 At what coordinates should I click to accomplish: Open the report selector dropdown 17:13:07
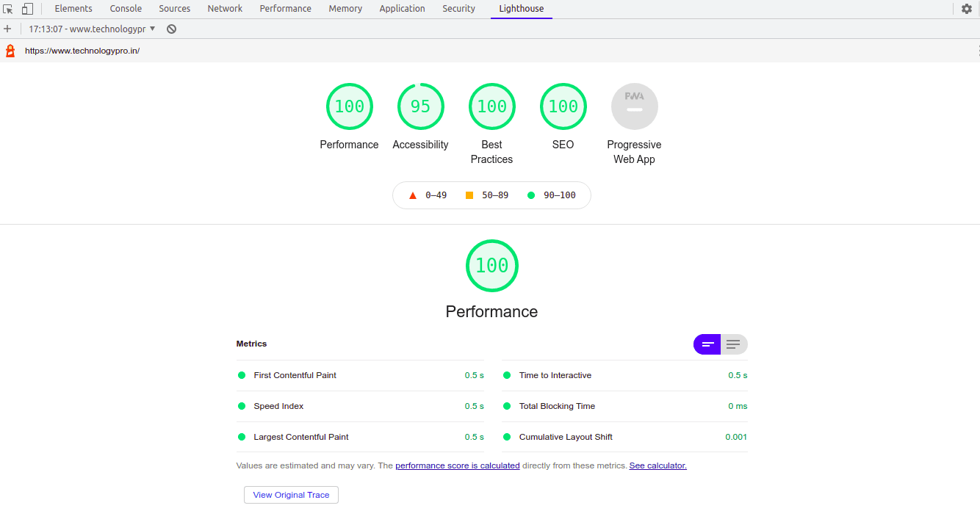[92, 29]
